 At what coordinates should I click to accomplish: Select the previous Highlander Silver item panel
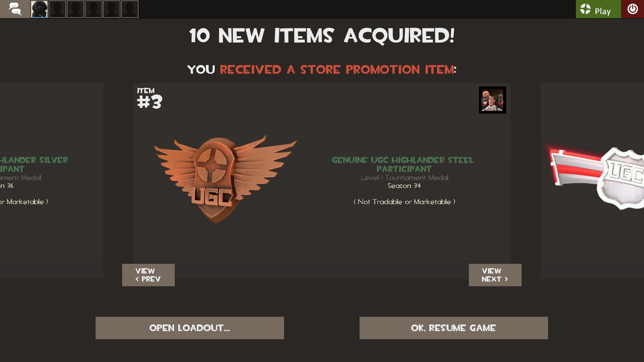tap(52, 181)
